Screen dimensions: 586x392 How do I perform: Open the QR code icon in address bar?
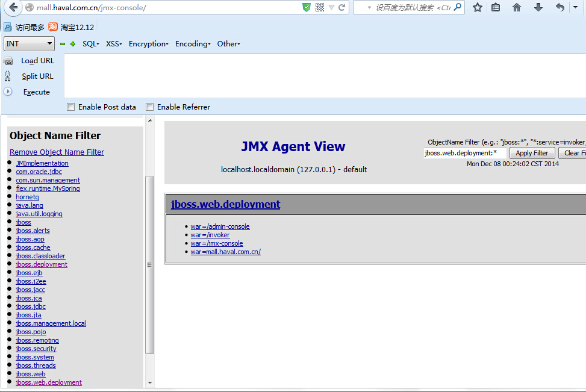coord(320,7)
